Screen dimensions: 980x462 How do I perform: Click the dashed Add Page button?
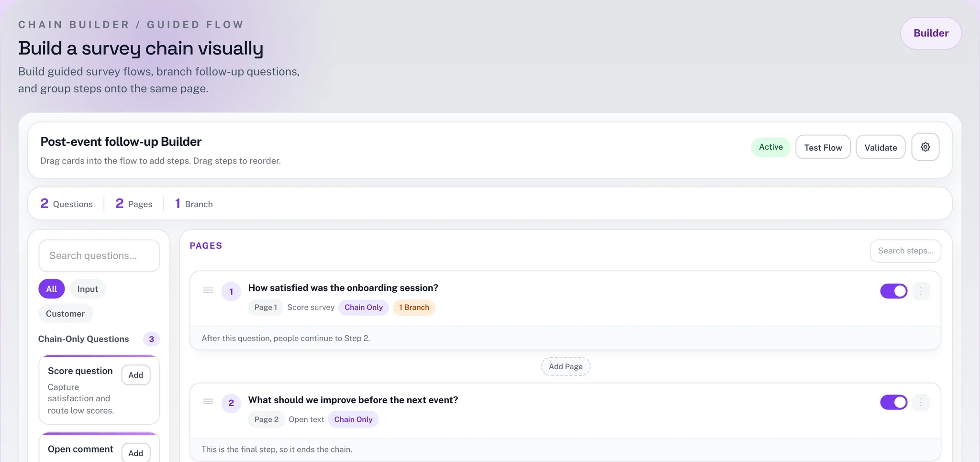[566, 366]
